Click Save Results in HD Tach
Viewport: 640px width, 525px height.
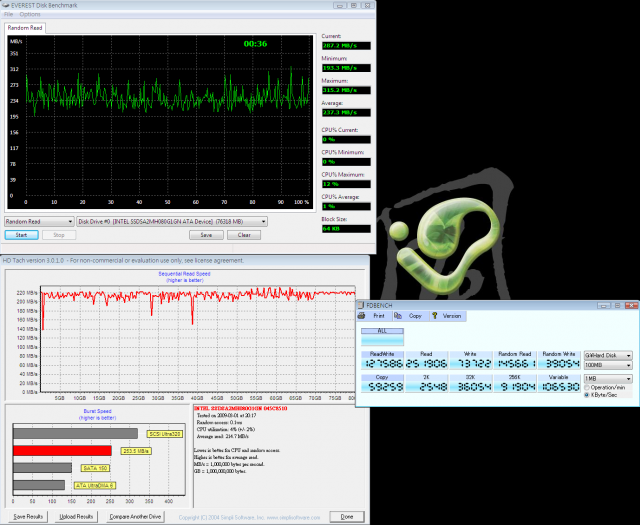[x=28, y=516]
